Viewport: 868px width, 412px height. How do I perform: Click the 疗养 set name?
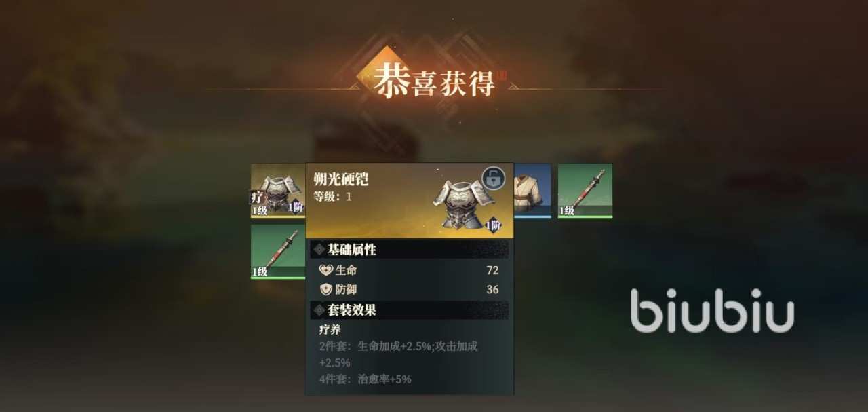click(330, 330)
